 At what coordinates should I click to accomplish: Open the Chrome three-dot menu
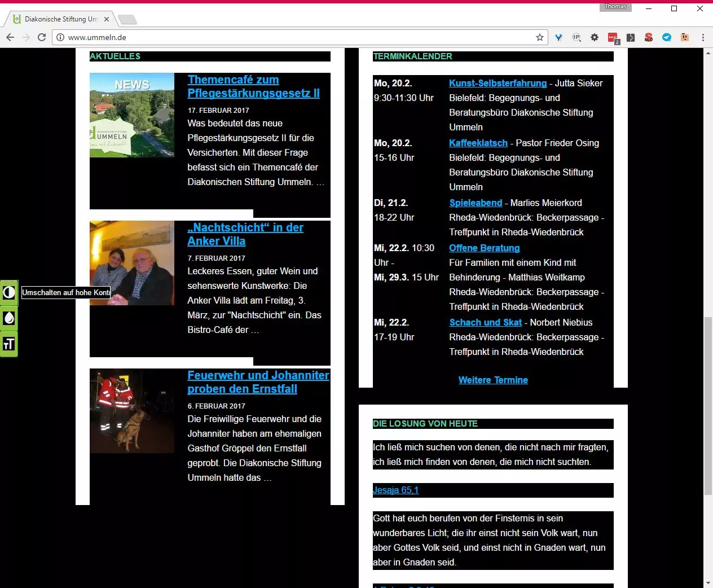[x=703, y=37]
